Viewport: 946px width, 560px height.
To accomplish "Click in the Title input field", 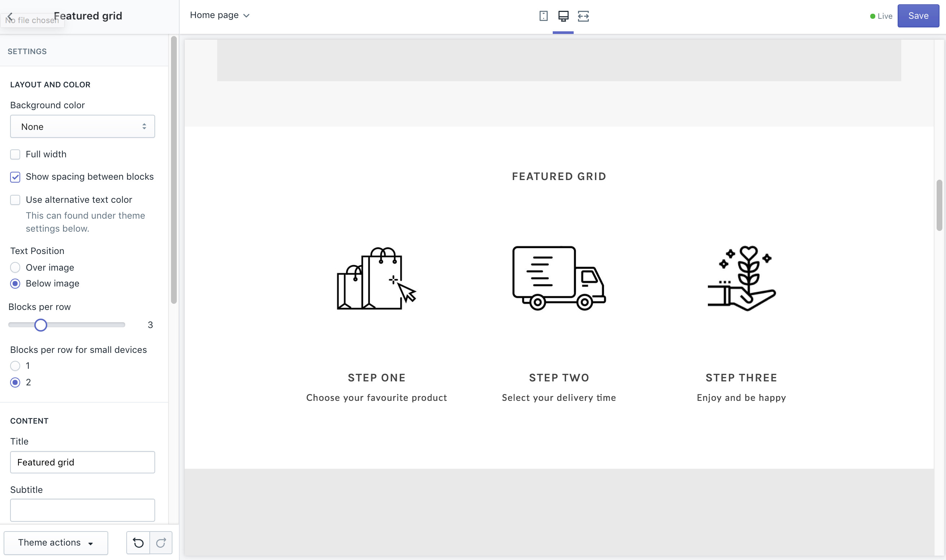I will coord(82,462).
